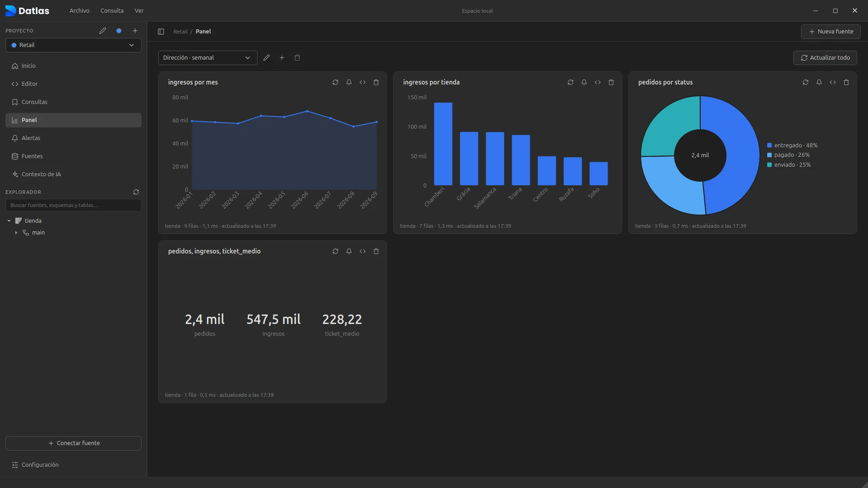Rename dashboard with pencil icon beside selector
The image size is (868, 488).
point(267,58)
